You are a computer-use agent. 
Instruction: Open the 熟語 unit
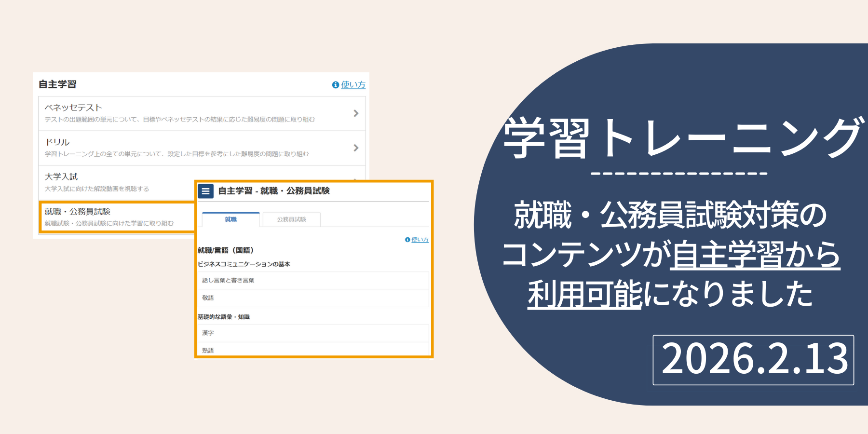click(x=313, y=349)
